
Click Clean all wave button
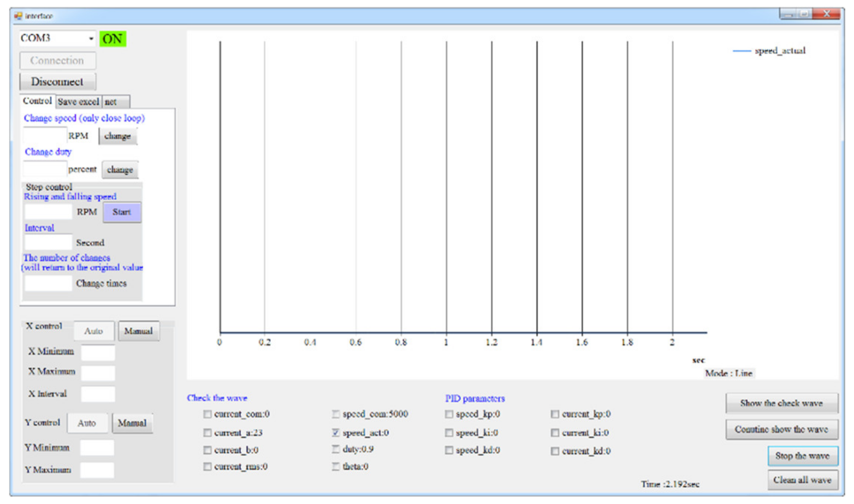[x=802, y=480]
